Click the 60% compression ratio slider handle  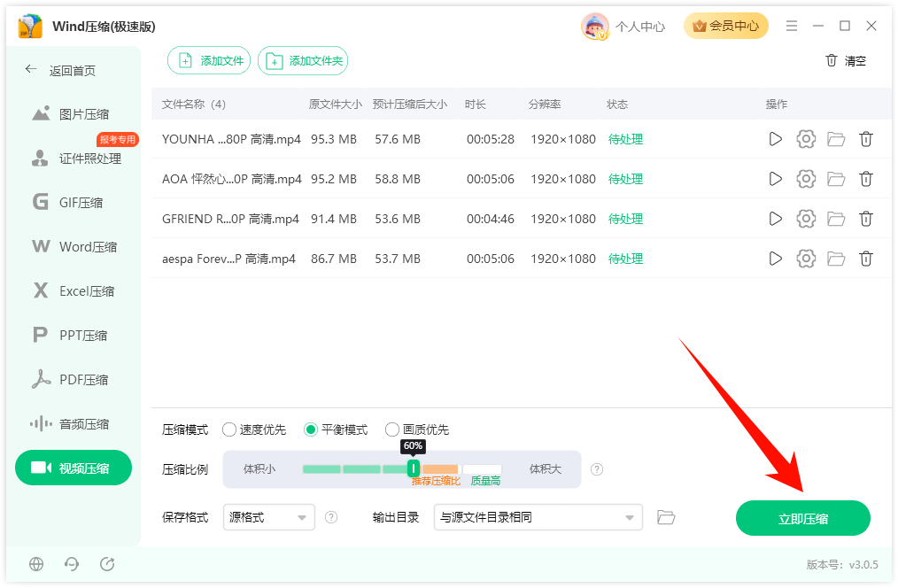[x=413, y=468]
